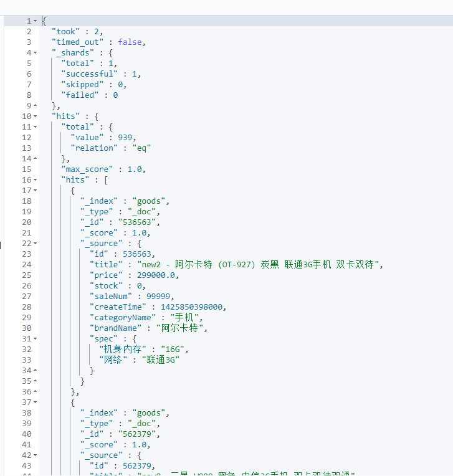
Task: Click the "eq" relation value
Action: [141, 148]
